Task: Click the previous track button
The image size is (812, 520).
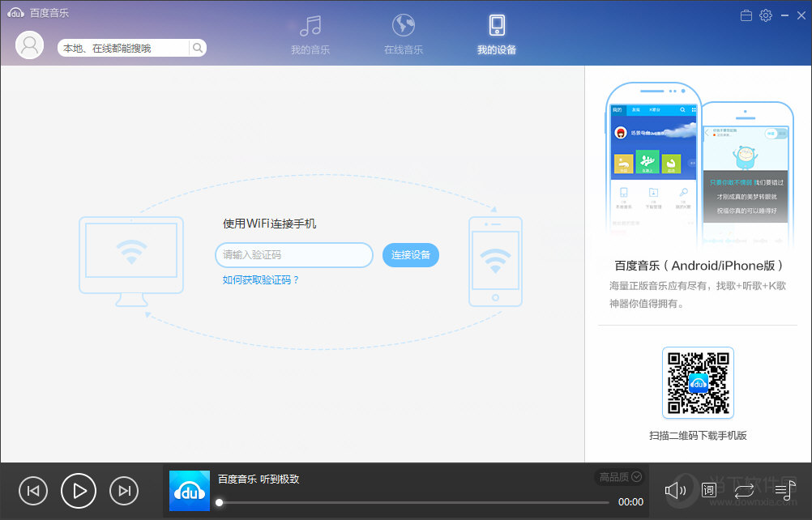Action: pyautogui.click(x=33, y=491)
